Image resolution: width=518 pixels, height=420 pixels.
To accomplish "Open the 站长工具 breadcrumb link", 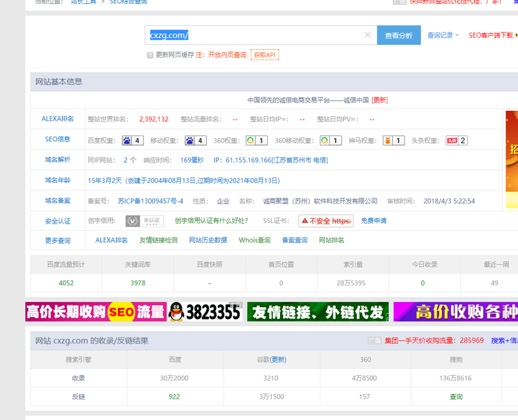I will point(84,2).
